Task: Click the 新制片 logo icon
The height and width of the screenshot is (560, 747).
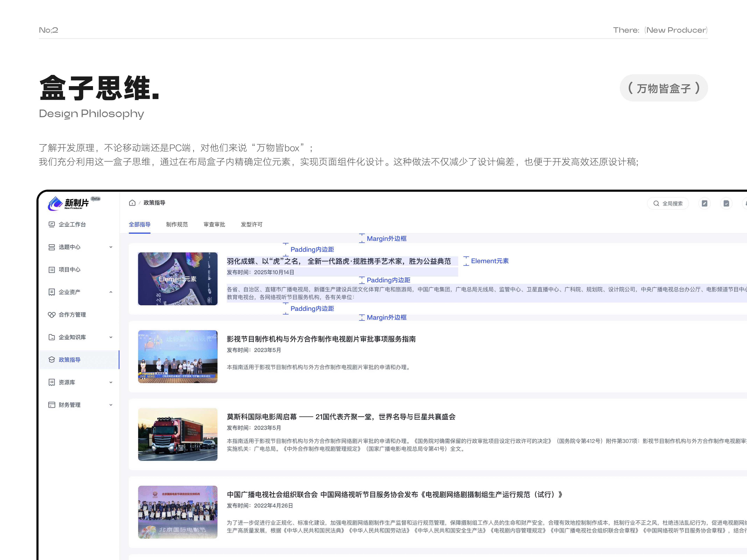Action: point(55,204)
